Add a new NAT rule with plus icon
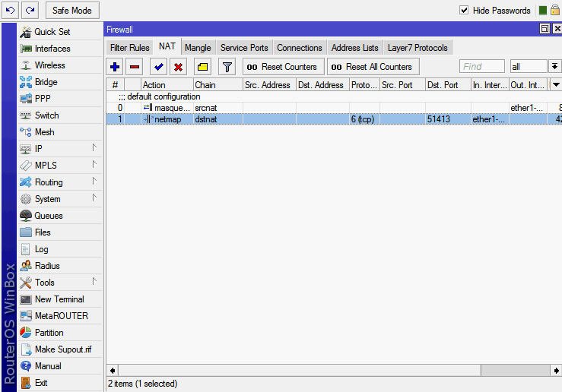562x392 pixels. 115,67
